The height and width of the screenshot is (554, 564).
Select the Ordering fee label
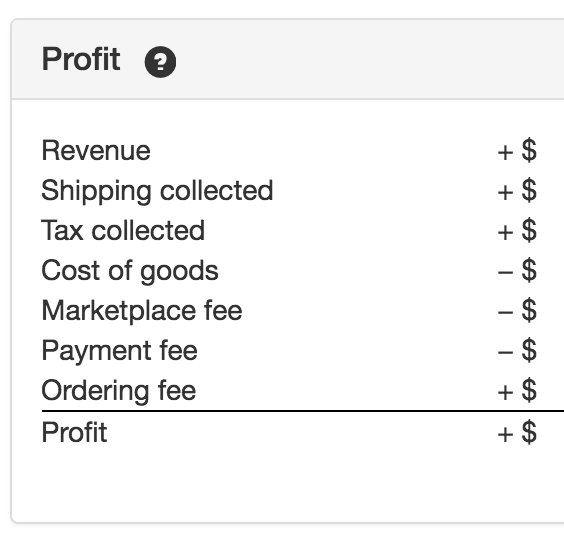pos(119,391)
